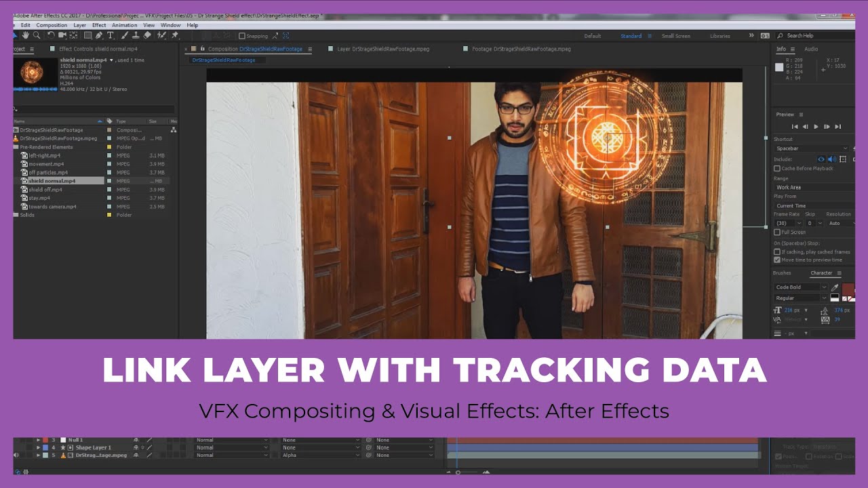Open the Layer menu
Viewport: 868px width, 488px height.
click(x=79, y=25)
